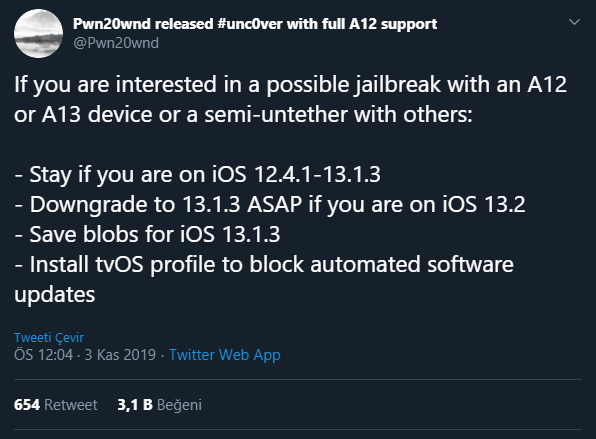Click the 'Stay if you are on iOS' line
596x439 pixels.
coord(197,174)
